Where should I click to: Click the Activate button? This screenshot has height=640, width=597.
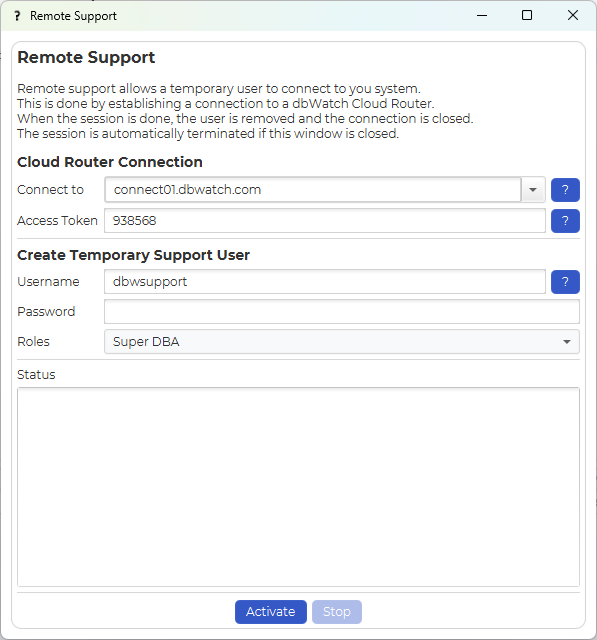coord(271,612)
